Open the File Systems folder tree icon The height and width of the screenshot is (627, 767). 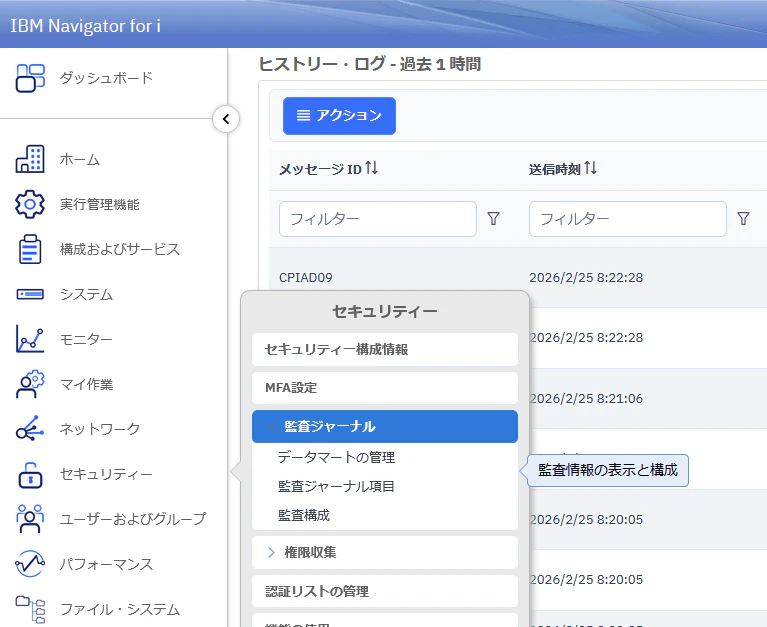[x=30, y=609]
